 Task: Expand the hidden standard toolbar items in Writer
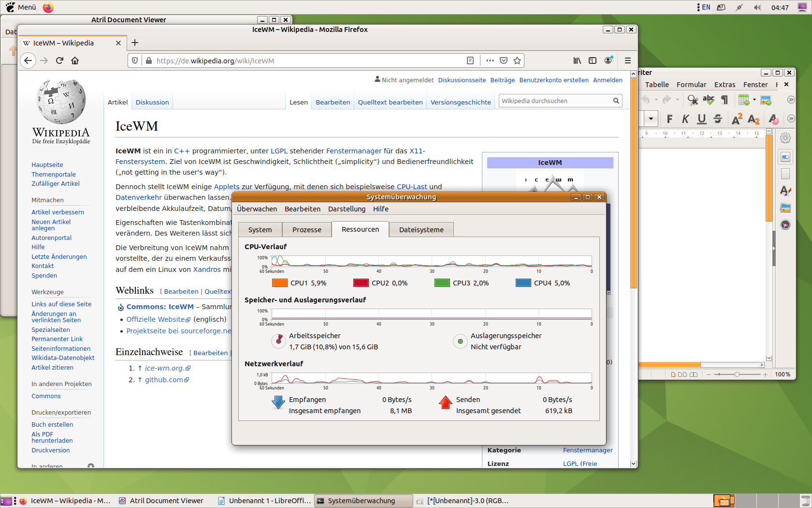[791, 100]
